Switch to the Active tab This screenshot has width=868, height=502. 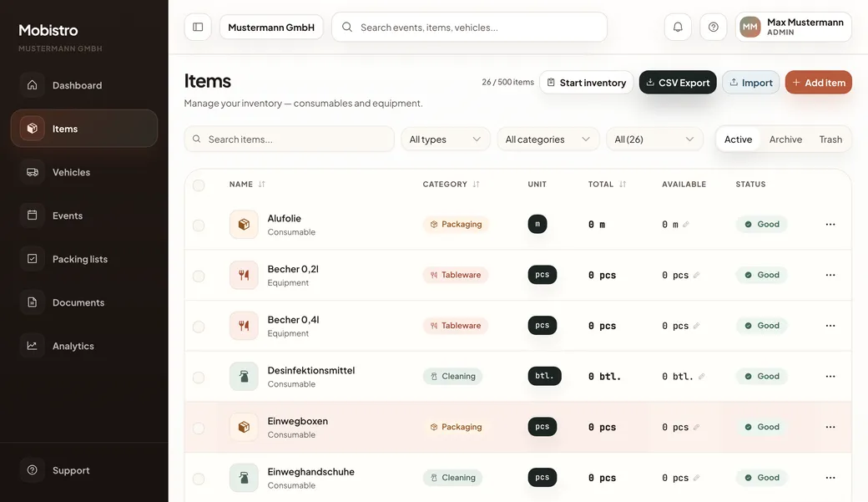point(738,139)
